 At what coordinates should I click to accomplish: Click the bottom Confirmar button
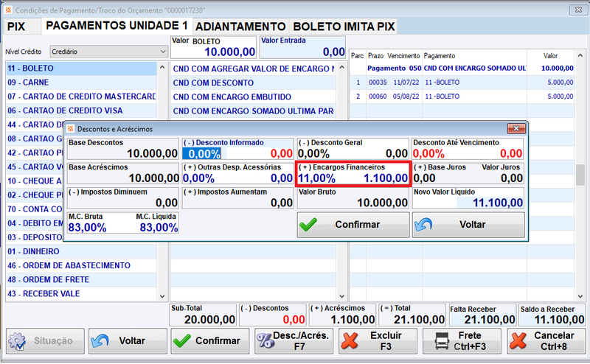click(210, 341)
